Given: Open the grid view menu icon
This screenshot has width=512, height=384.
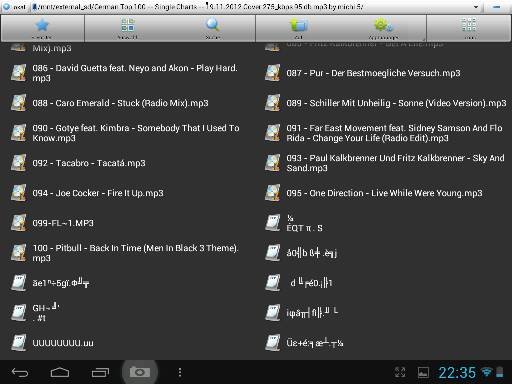Looking at the screenshot, I should pos(469,28).
